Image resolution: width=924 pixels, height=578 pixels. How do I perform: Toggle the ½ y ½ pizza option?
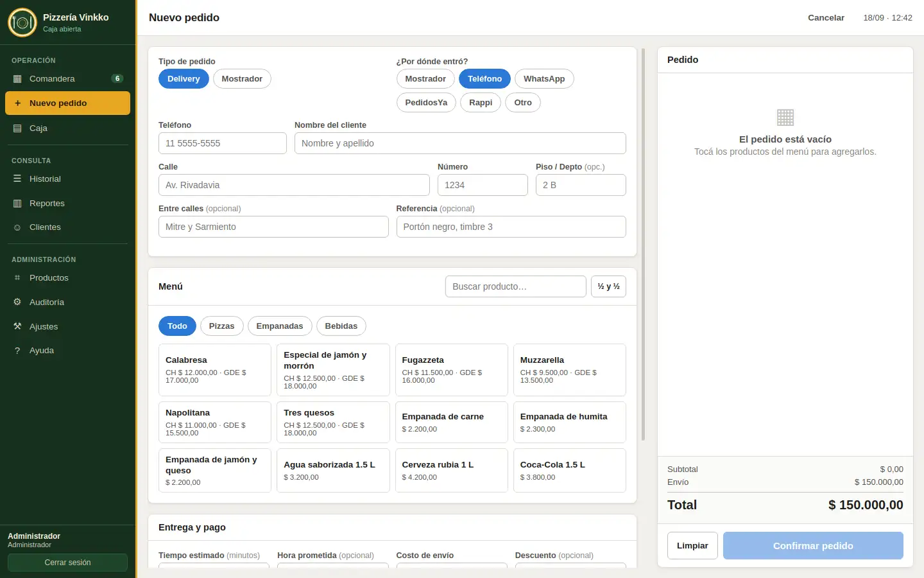(608, 286)
